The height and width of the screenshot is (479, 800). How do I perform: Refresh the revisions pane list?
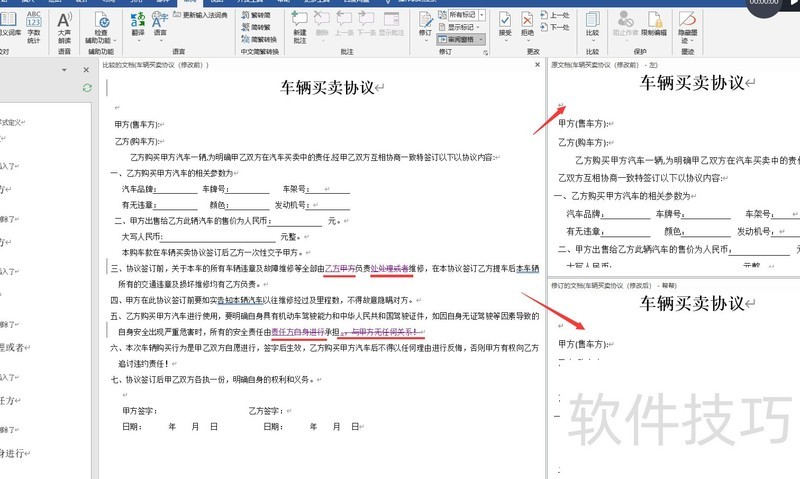[x=87, y=89]
